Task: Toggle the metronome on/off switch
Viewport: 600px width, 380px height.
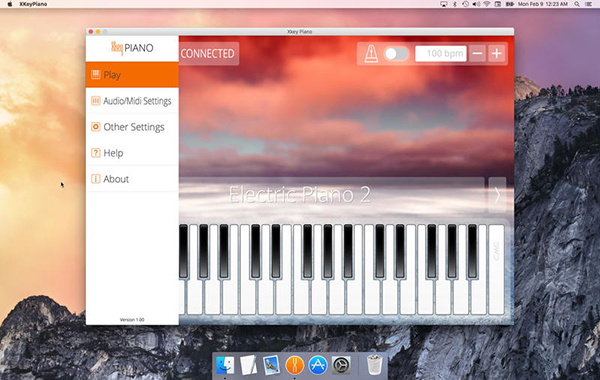Action: pos(396,54)
